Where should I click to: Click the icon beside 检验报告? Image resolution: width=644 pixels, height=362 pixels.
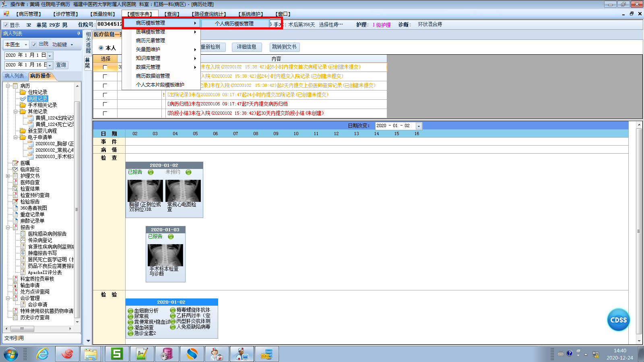(15, 202)
